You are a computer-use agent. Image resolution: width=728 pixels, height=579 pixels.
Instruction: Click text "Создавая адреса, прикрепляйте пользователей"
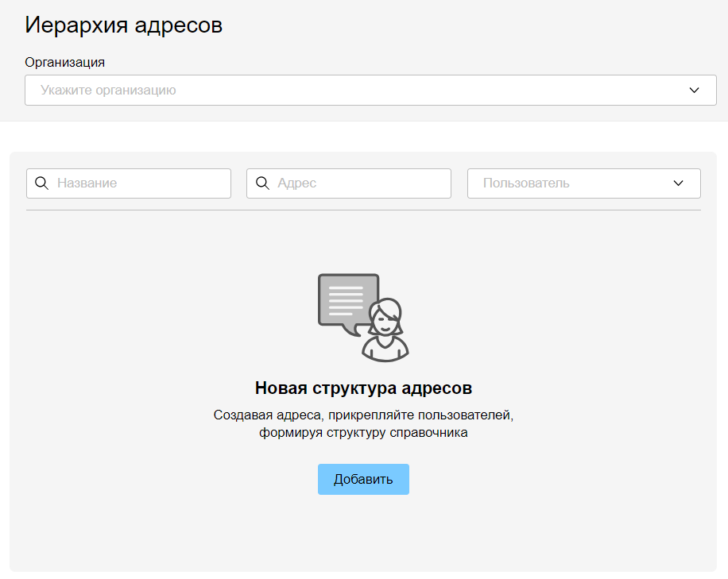pyautogui.click(x=363, y=415)
